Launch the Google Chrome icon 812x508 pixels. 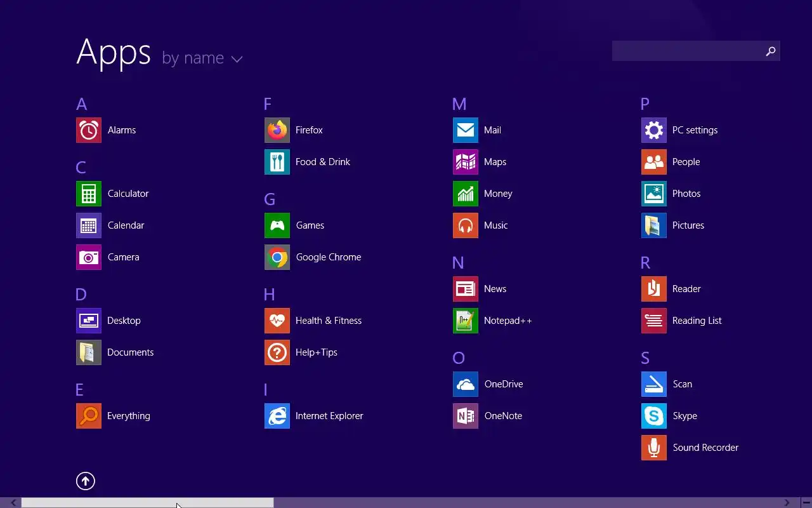277,257
